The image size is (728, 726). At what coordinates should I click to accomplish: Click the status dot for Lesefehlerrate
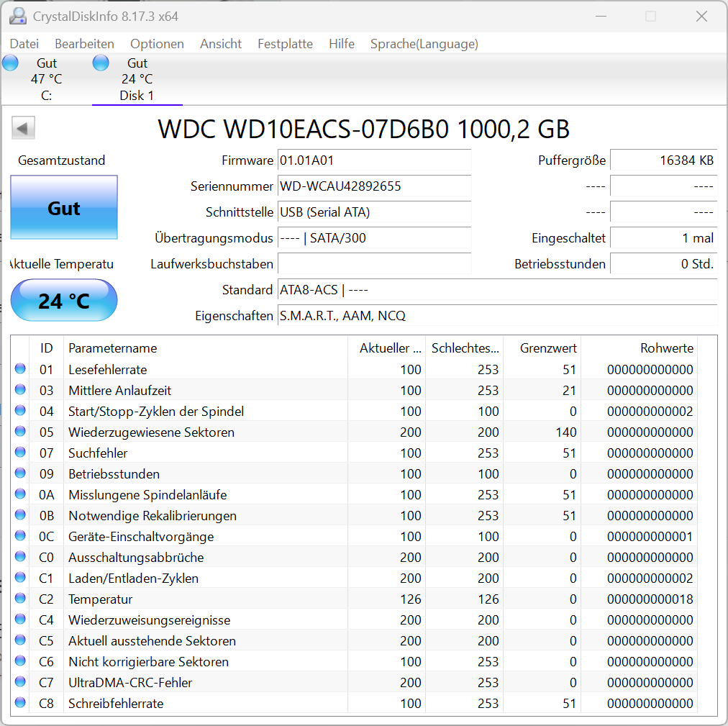point(20,369)
